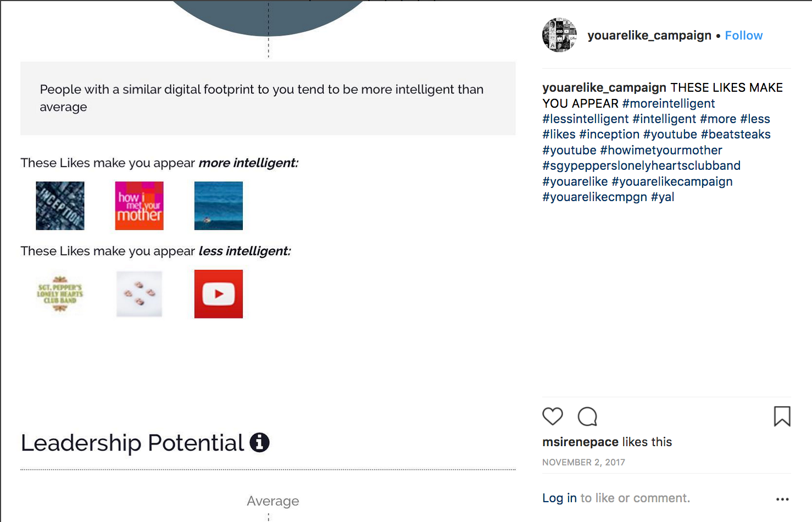The image size is (812, 522).
Task: Open the youarelike_campaign profile avatar
Action: [x=559, y=35]
